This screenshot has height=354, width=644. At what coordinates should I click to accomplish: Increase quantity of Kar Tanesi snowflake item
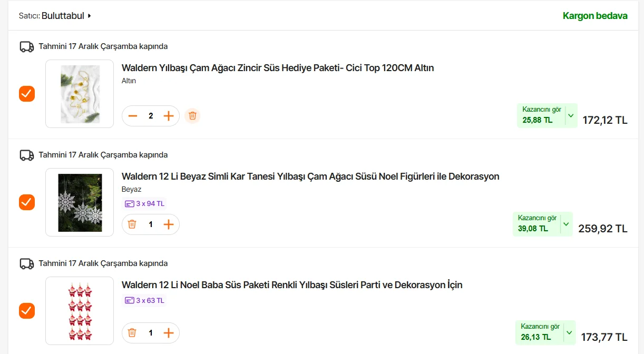tap(169, 224)
